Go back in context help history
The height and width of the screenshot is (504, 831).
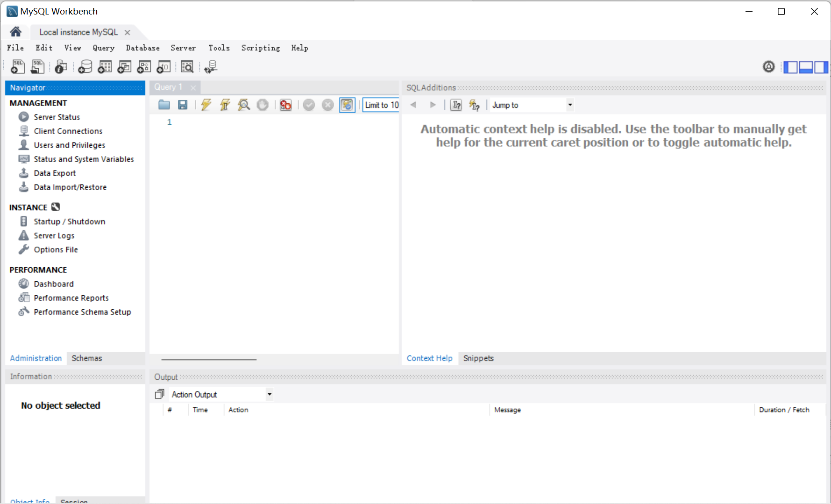413,105
